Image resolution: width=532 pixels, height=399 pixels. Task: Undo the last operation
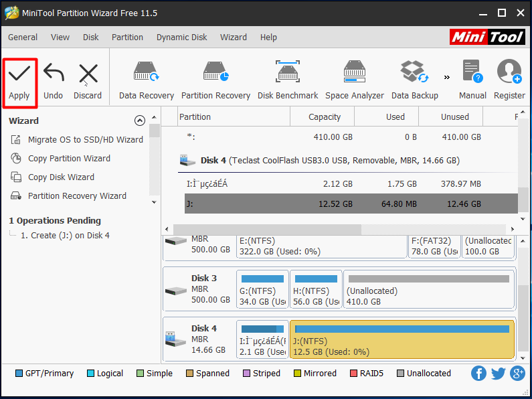(54, 83)
